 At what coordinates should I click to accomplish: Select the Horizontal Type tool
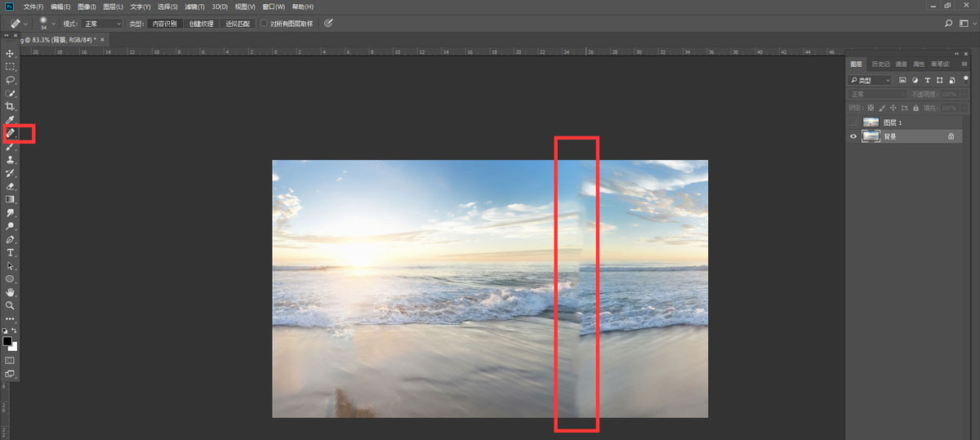[10, 252]
